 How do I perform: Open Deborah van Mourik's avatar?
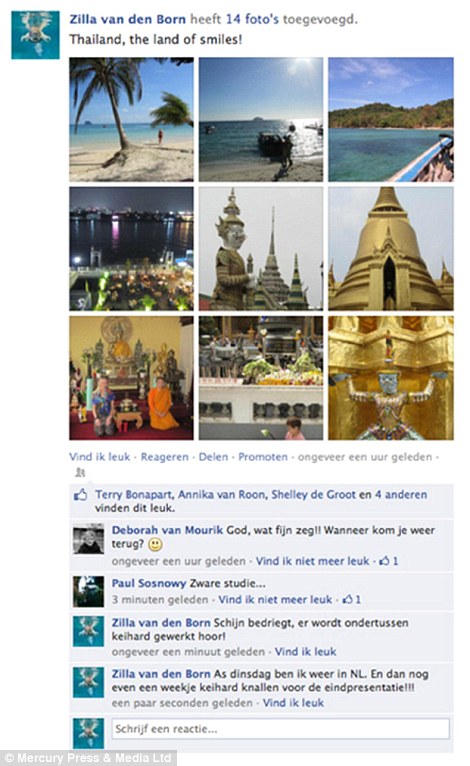[88, 539]
